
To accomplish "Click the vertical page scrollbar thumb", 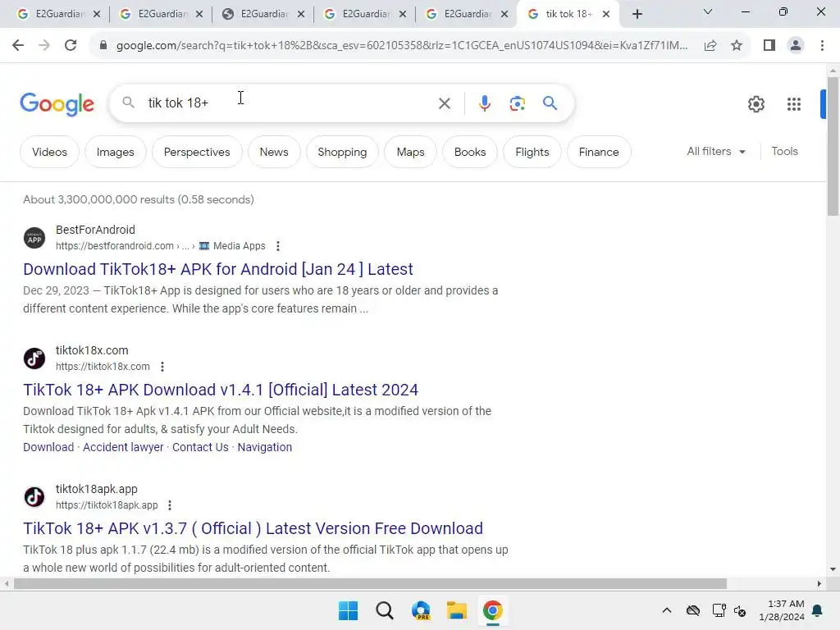I will (833, 146).
